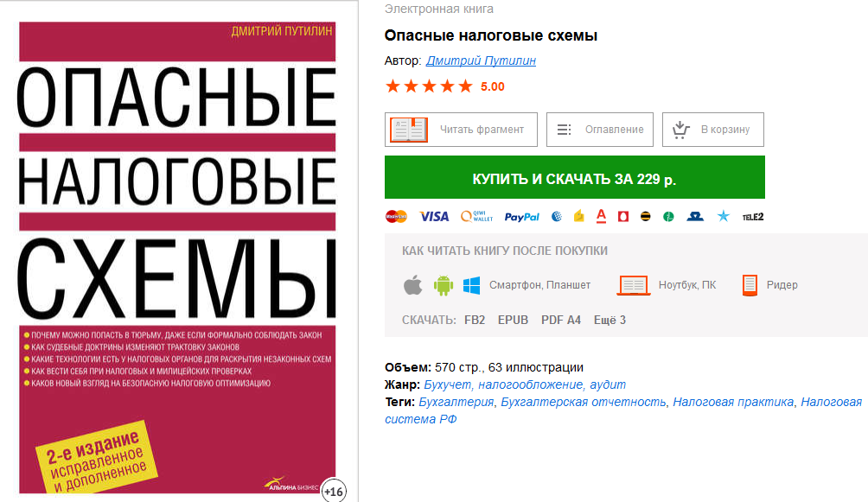
Task: Choose the QIWI Wallet payment icon
Action: 476,216
